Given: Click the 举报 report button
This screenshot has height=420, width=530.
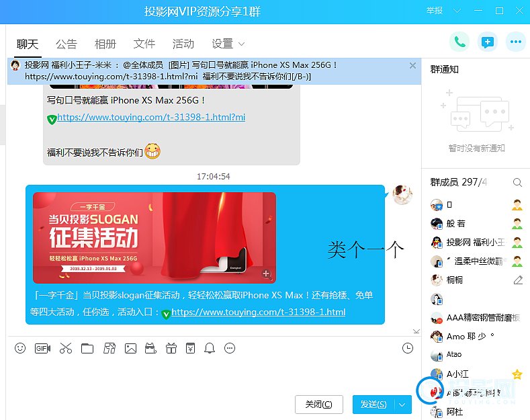Looking at the screenshot, I should (435, 11).
